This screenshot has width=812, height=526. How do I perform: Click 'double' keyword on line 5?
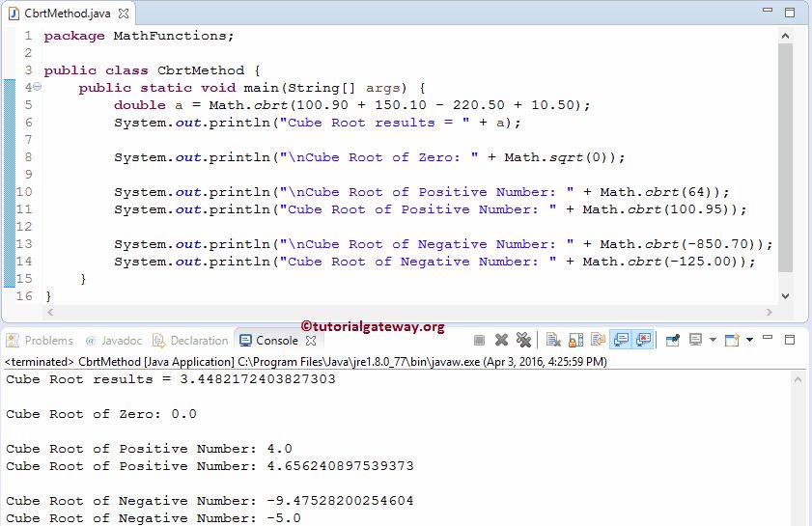pyautogui.click(x=140, y=104)
